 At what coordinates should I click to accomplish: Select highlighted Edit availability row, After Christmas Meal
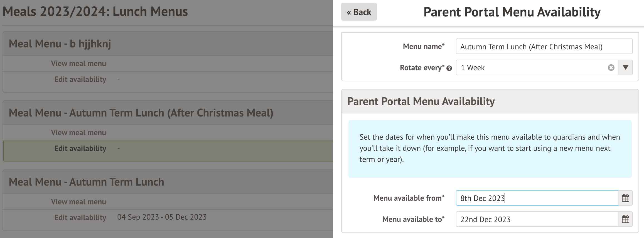(x=80, y=149)
